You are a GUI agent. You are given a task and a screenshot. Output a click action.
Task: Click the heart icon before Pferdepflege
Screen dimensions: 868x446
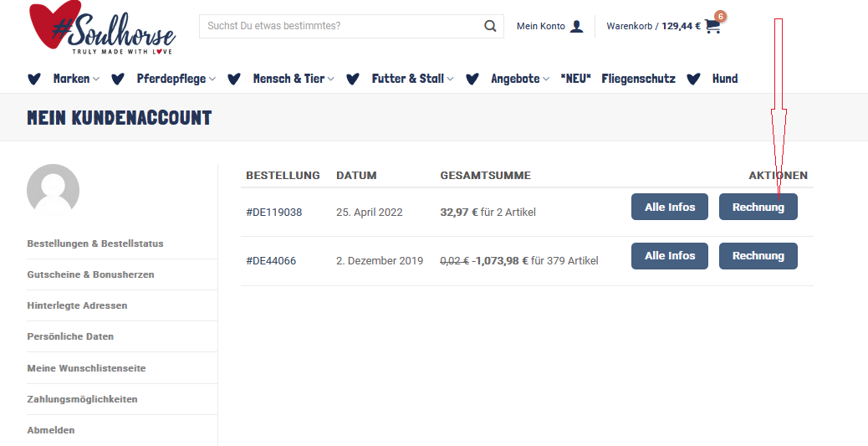(118, 79)
